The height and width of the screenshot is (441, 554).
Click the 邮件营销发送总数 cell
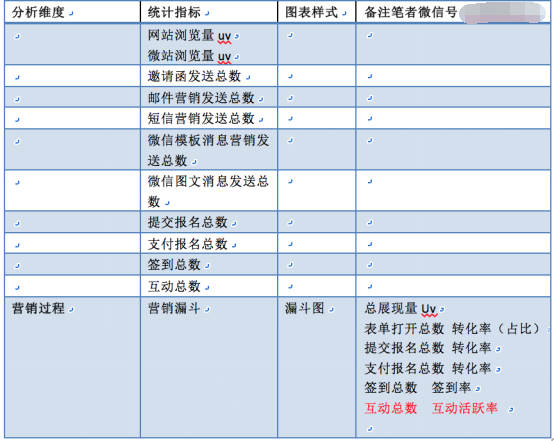point(209,98)
